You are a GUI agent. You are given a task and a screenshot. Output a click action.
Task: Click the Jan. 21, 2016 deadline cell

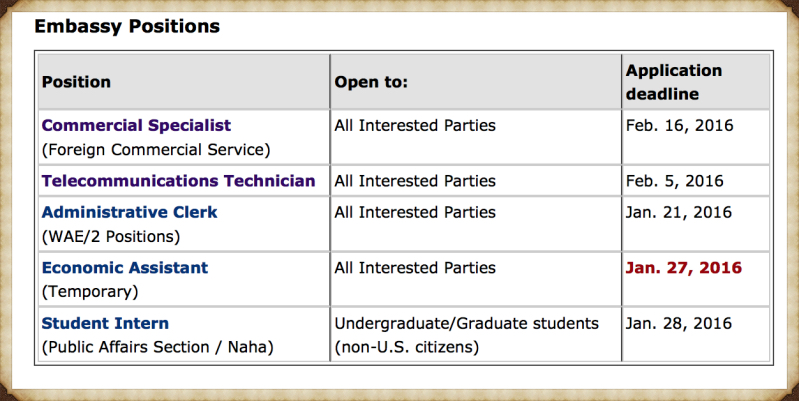click(x=679, y=212)
